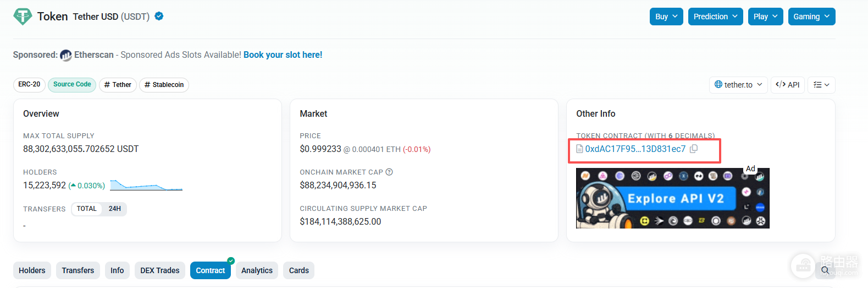Open the list options dropdown
The width and height of the screenshot is (868, 288).
click(821, 85)
